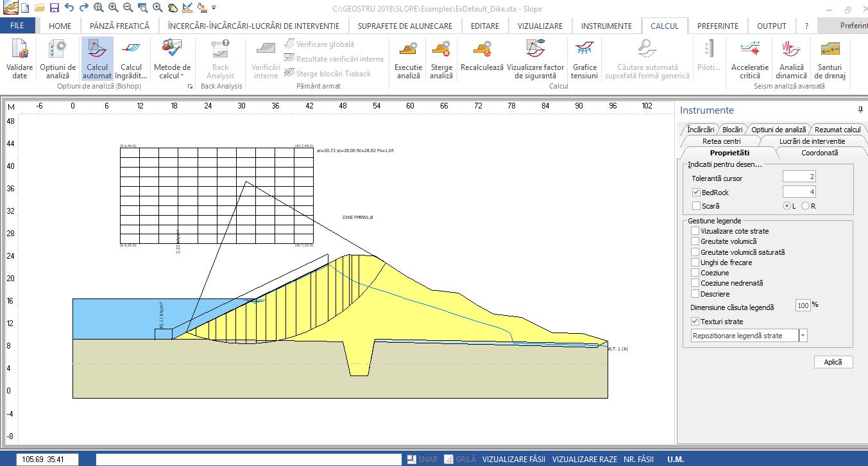Open the Rezumat calcul panel tab
Screen dimensions: 868x466
click(x=837, y=130)
